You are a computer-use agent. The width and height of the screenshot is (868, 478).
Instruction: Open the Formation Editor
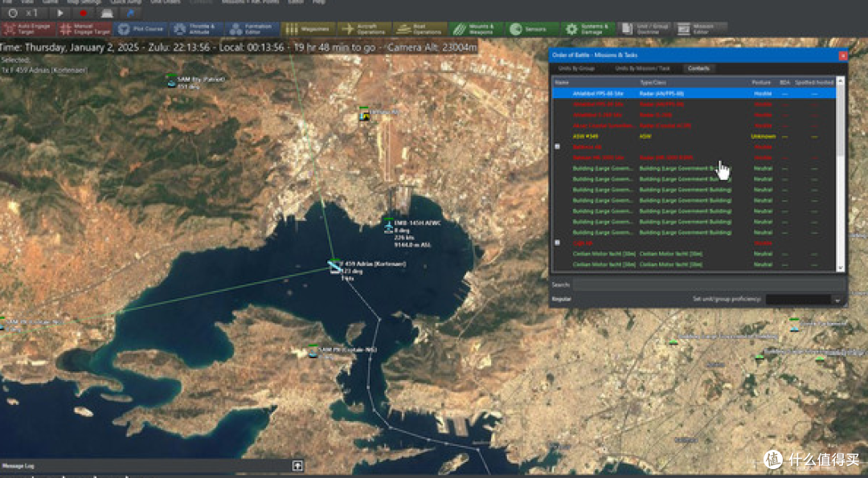click(252, 29)
